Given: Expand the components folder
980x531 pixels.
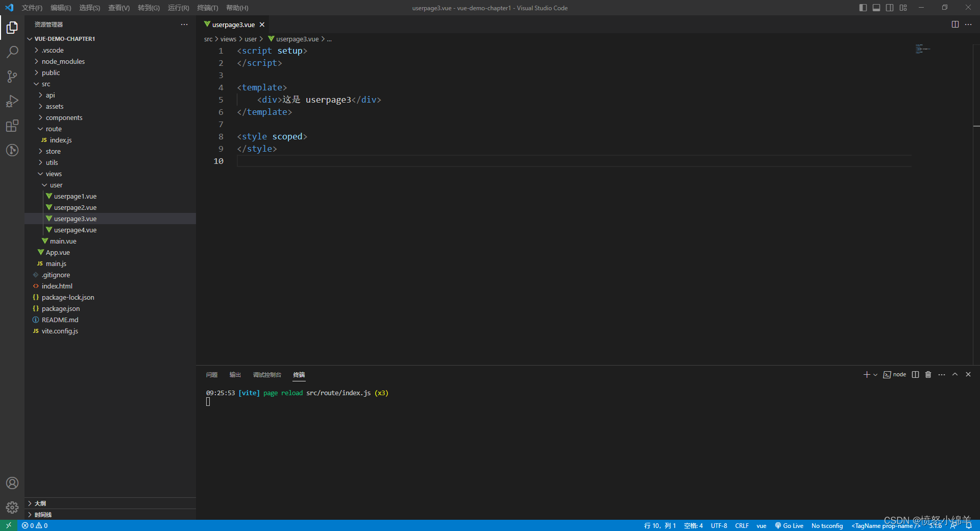Looking at the screenshot, I should pyautogui.click(x=110, y=117).
